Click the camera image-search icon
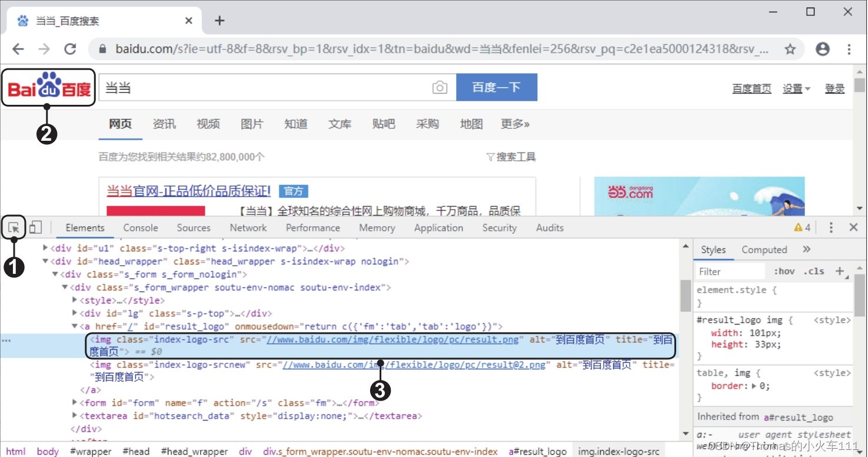The width and height of the screenshot is (868, 457). [x=440, y=88]
